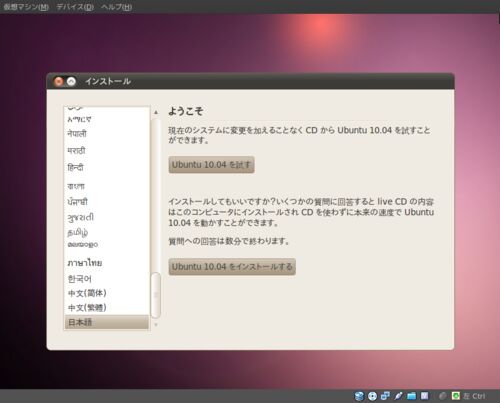
Task: Select the Tibetan-script language above नेपाली
Action: tap(106, 119)
